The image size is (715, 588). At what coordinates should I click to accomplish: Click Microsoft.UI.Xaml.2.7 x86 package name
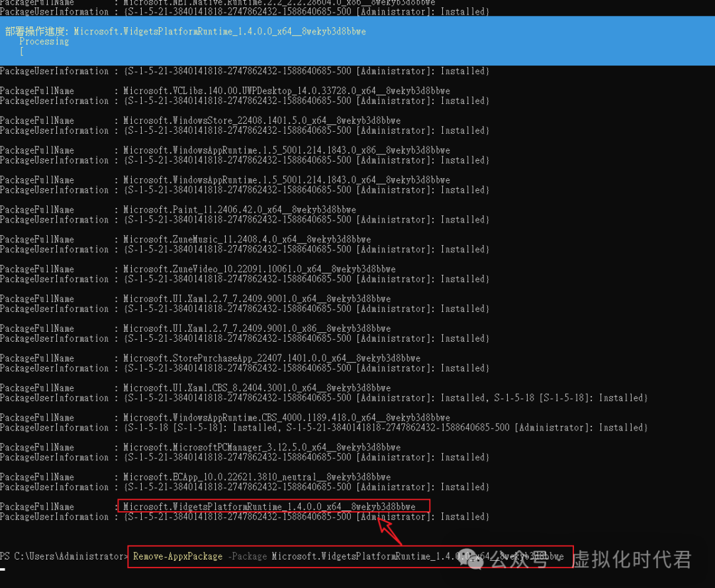click(x=257, y=328)
